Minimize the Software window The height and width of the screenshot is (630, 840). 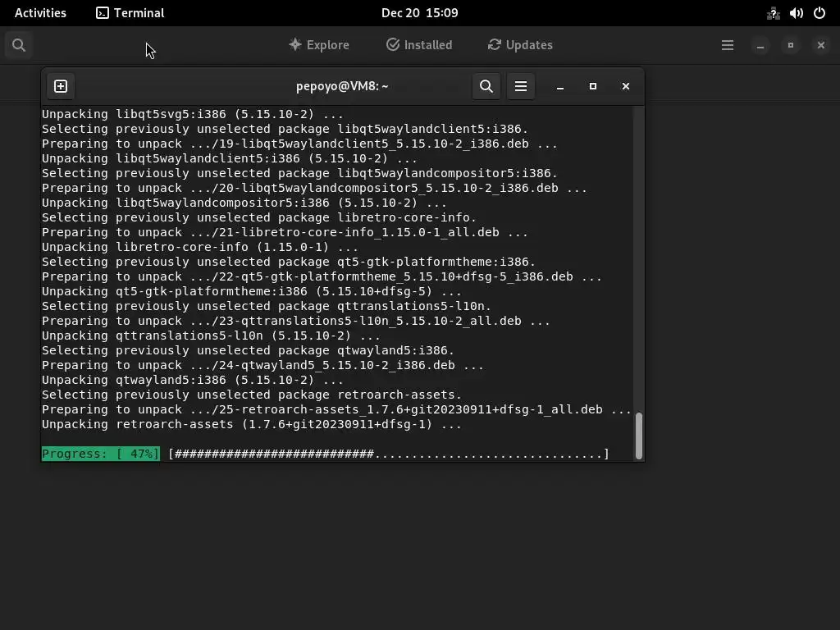click(x=760, y=45)
